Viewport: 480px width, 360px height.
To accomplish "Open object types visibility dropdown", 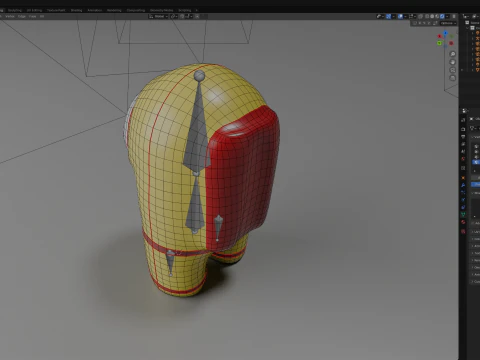I will (x=380, y=16).
